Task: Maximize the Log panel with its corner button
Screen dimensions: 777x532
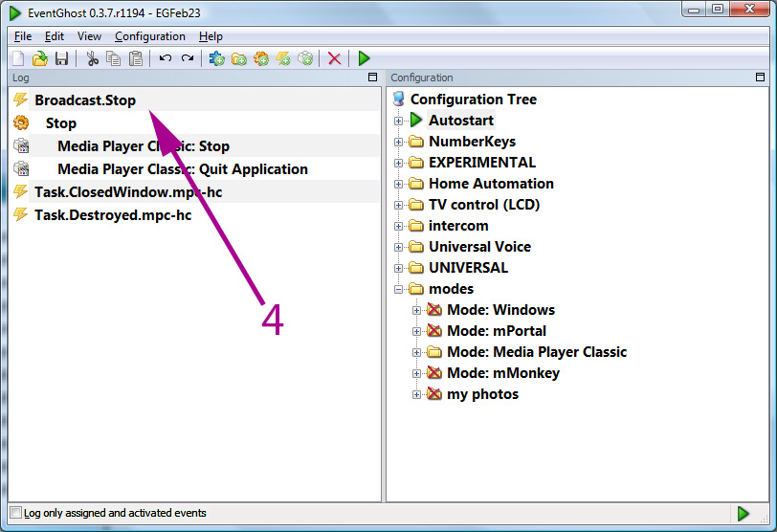Action: pyautogui.click(x=372, y=78)
